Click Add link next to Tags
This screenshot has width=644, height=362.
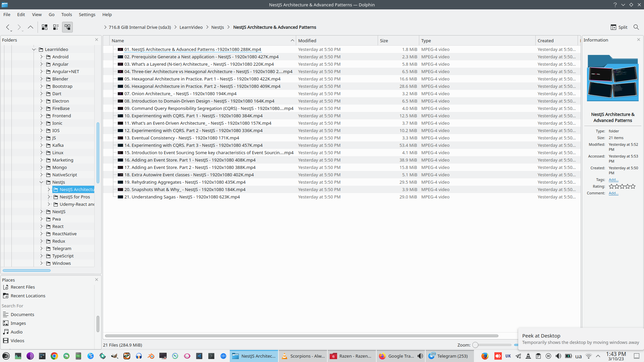click(613, 180)
